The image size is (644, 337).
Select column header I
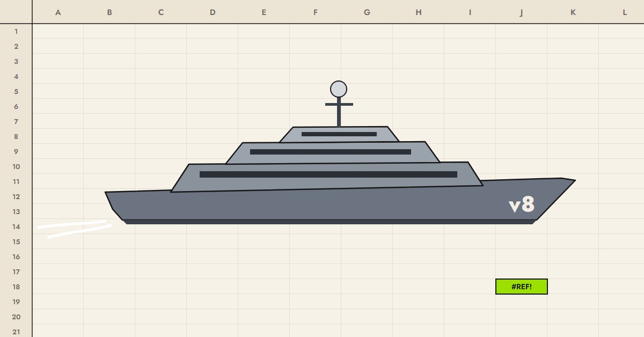[x=470, y=12]
